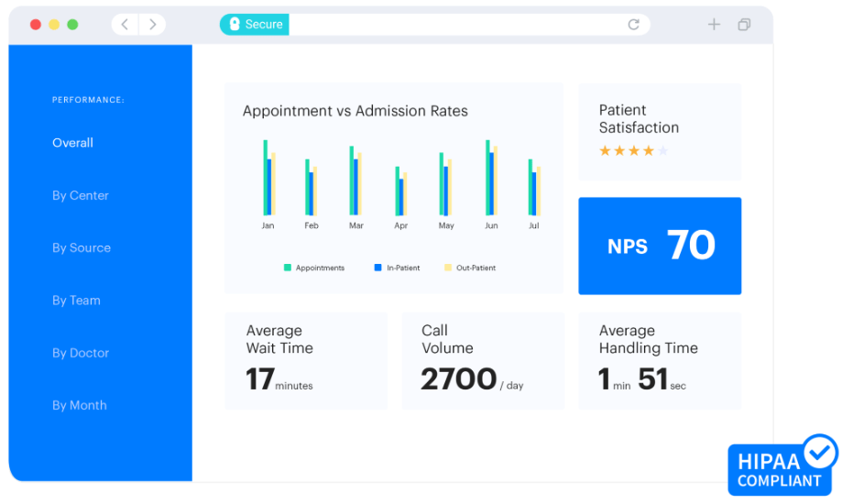Viewport: 842px width, 504px height.
Task: Click the browser forward arrow
Action: click(x=152, y=25)
